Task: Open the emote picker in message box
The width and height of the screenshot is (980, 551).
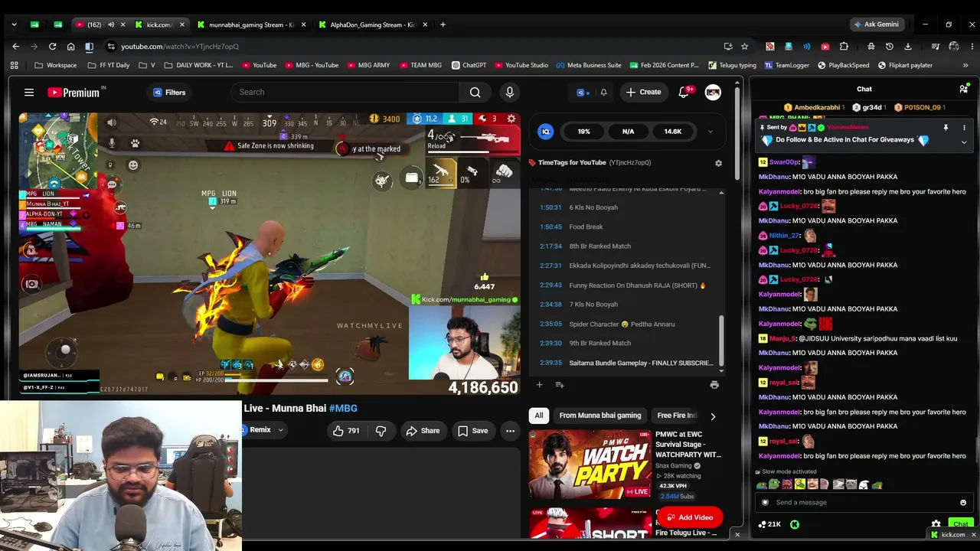Action: pos(963,503)
